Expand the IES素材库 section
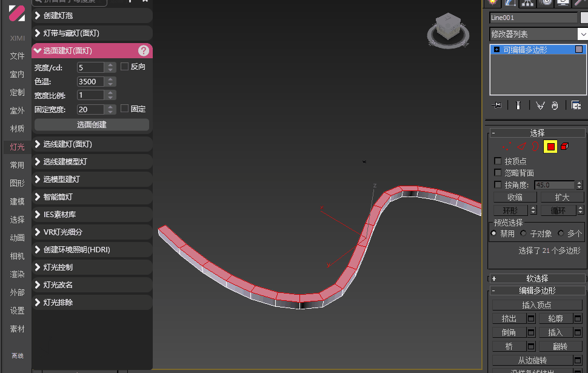This screenshot has height=373, width=588. coord(92,214)
